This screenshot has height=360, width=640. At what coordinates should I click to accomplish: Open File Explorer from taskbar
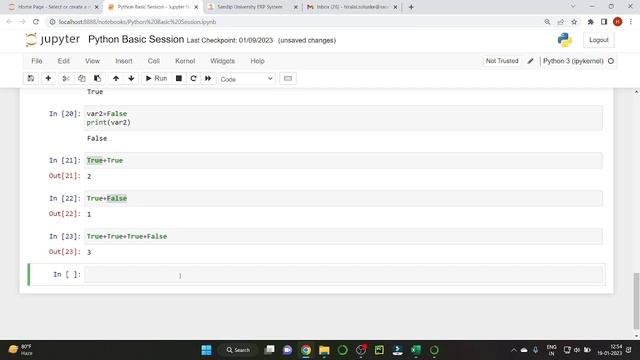[x=324, y=350]
